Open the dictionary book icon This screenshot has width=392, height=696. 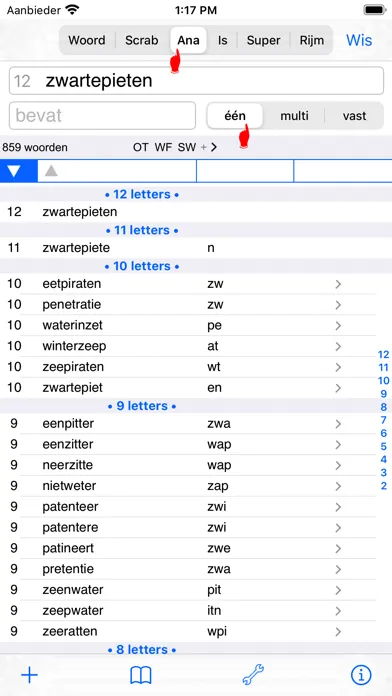[141, 676]
